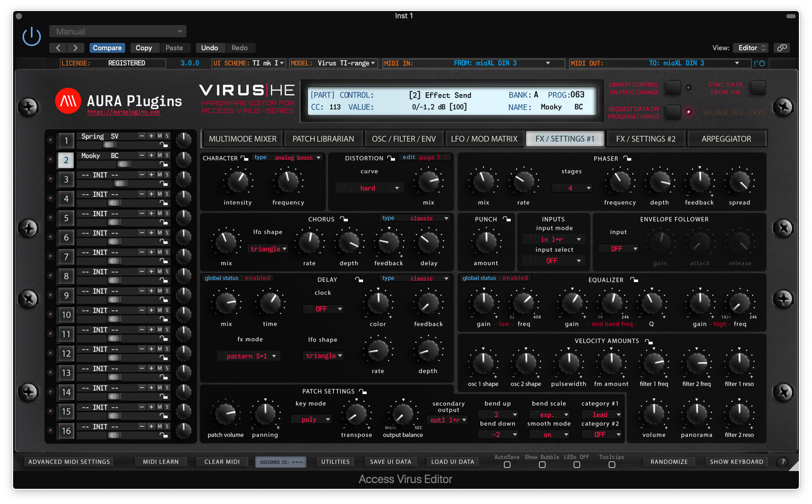The height and width of the screenshot is (504, 812).
Task: Toggle the plugin power bypass icon
Action: pos(31,37)
